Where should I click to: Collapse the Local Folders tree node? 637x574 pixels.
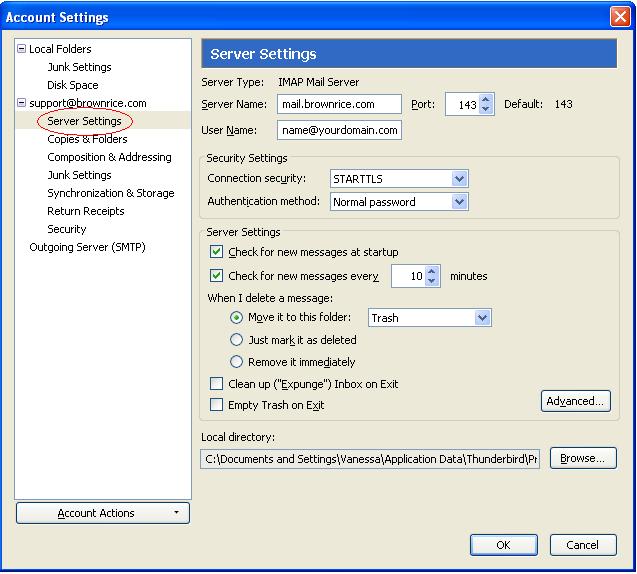[22, 49]
